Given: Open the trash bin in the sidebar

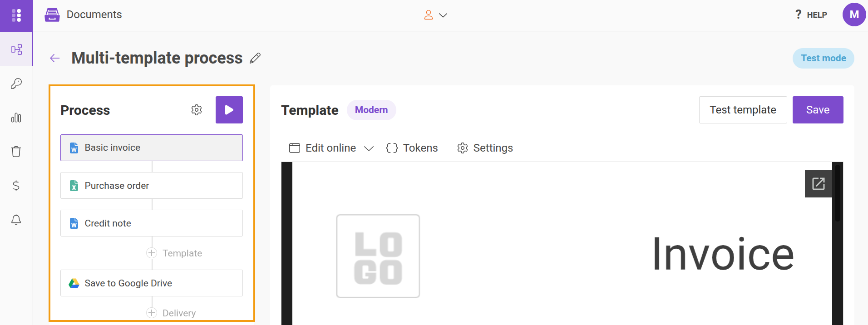Looking at the screenshot, I should (x=16, y=152).
